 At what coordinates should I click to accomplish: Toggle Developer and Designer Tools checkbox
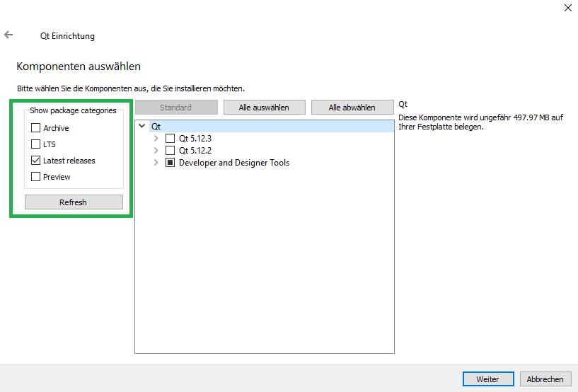click(x=170, y=163)
